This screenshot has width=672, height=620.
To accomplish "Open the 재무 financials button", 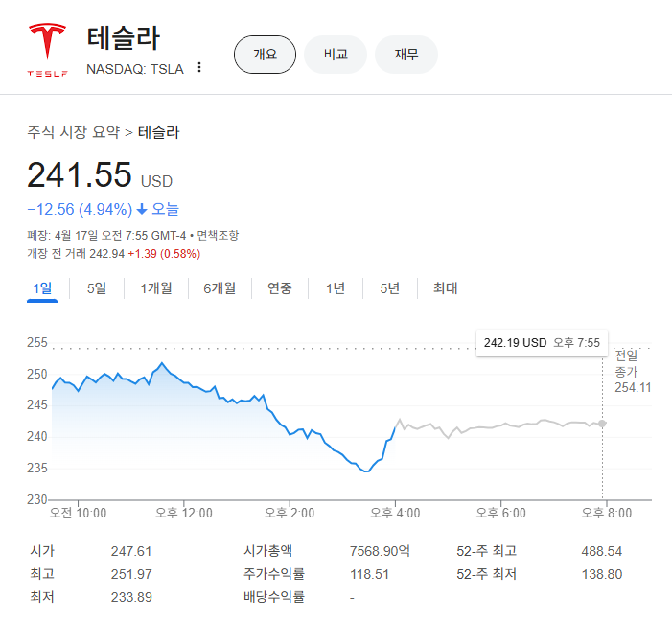I will (x=406, y=55).
